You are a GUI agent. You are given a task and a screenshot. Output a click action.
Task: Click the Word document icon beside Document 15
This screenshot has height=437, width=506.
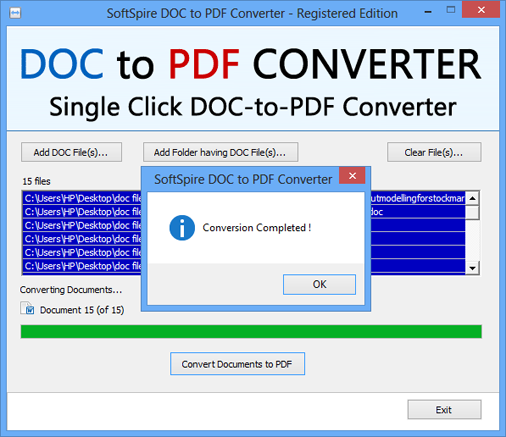(27, 308)
